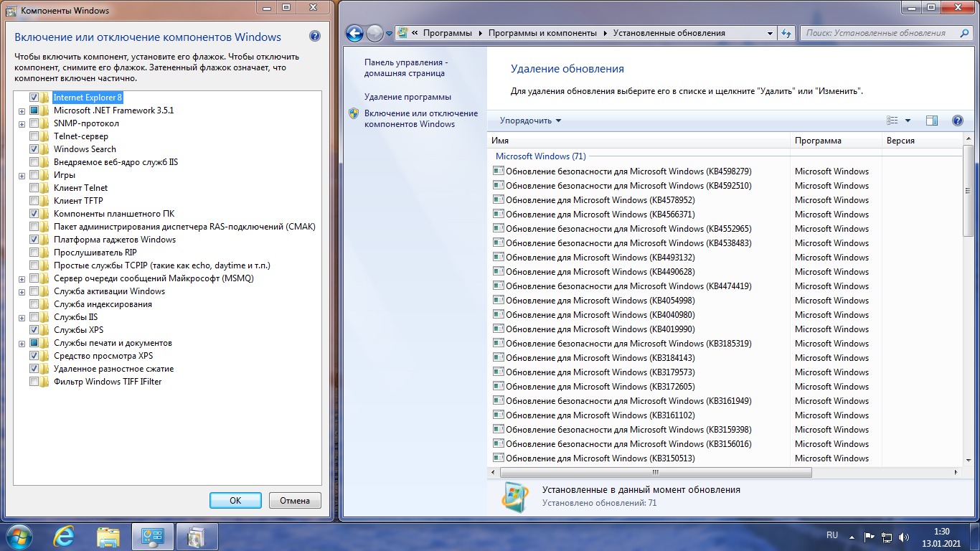Launch Internet Explorer from taskbar
This screenshot has height=551, width=980.
click(64, 537)
